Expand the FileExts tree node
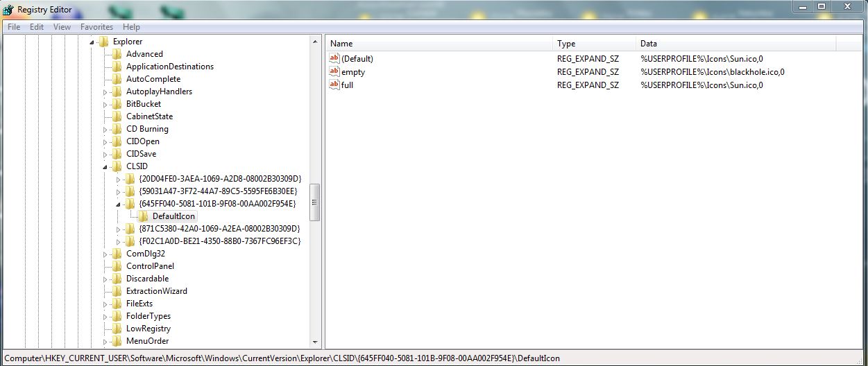The image size is (868, 366). click(106, 304)
